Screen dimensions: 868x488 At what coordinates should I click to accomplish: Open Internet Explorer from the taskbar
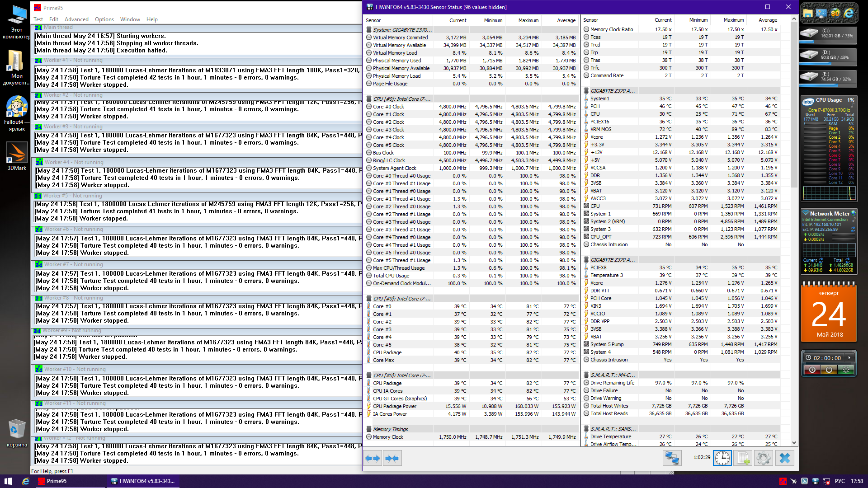coord(26,481)
